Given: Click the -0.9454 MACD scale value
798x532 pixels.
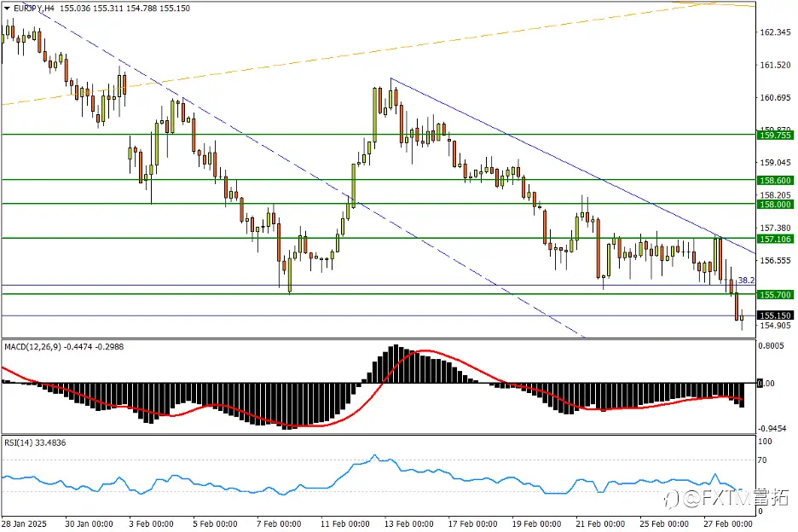Looking at the screenshot, I should 772,428.
